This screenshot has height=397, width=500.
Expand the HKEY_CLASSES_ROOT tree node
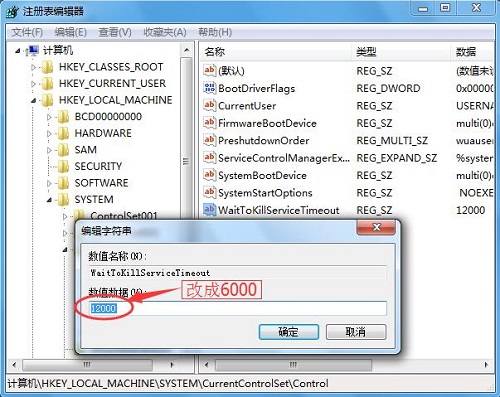33,67
